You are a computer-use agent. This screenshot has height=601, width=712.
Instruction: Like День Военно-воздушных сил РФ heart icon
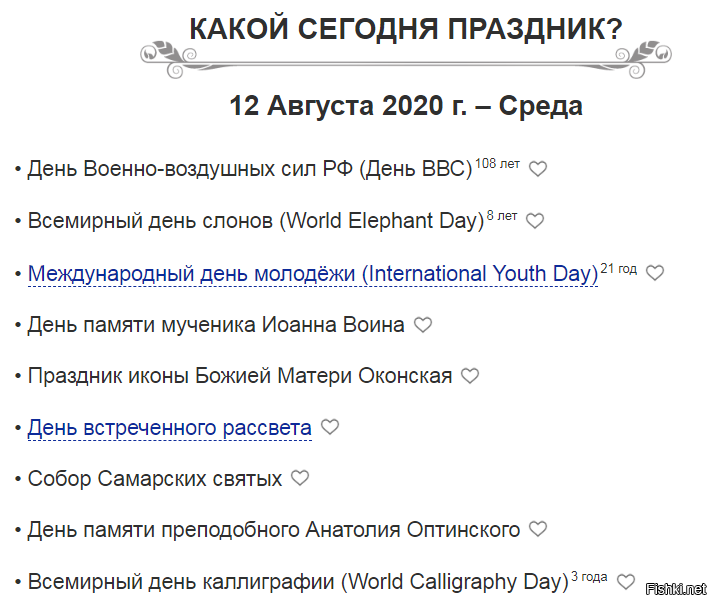point(538,169)
